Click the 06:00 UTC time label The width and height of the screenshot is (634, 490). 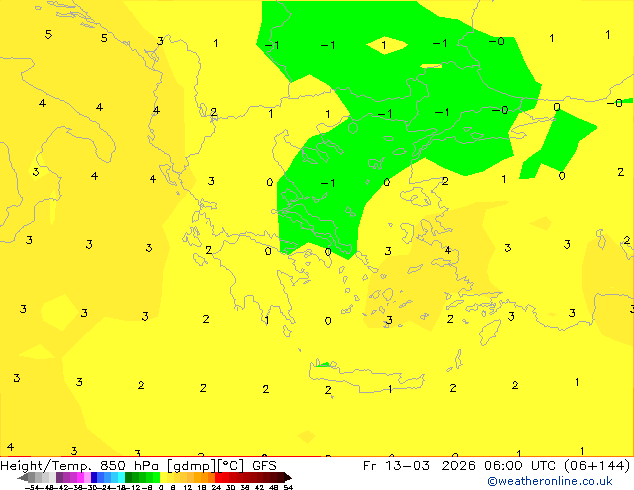pos(522,466)
